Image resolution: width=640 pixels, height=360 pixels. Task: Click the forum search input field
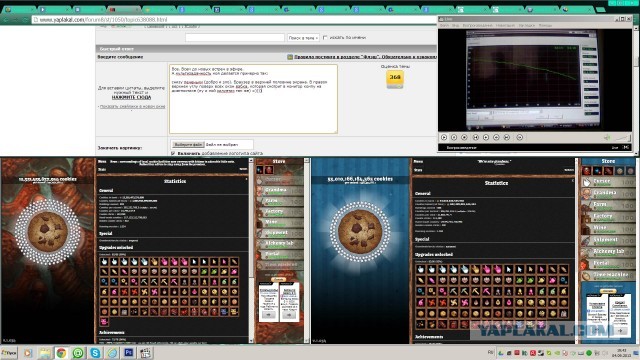coord(235,38)
